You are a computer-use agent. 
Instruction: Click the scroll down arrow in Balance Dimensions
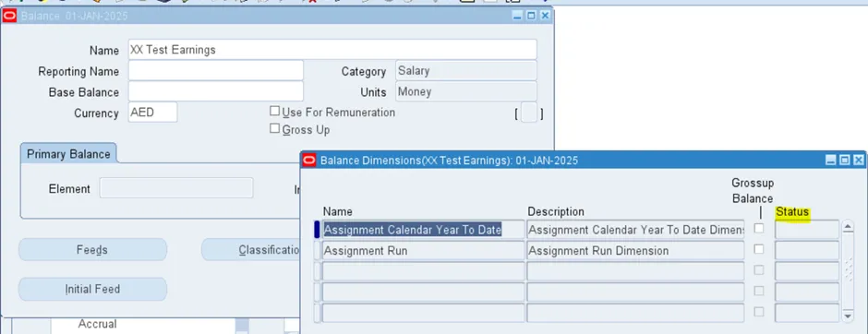[848, 316]
